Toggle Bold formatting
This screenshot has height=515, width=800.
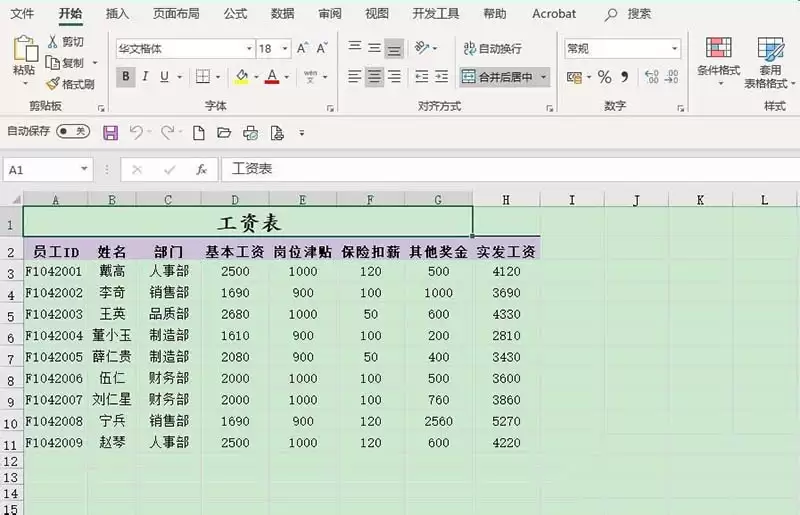(126, 77)
